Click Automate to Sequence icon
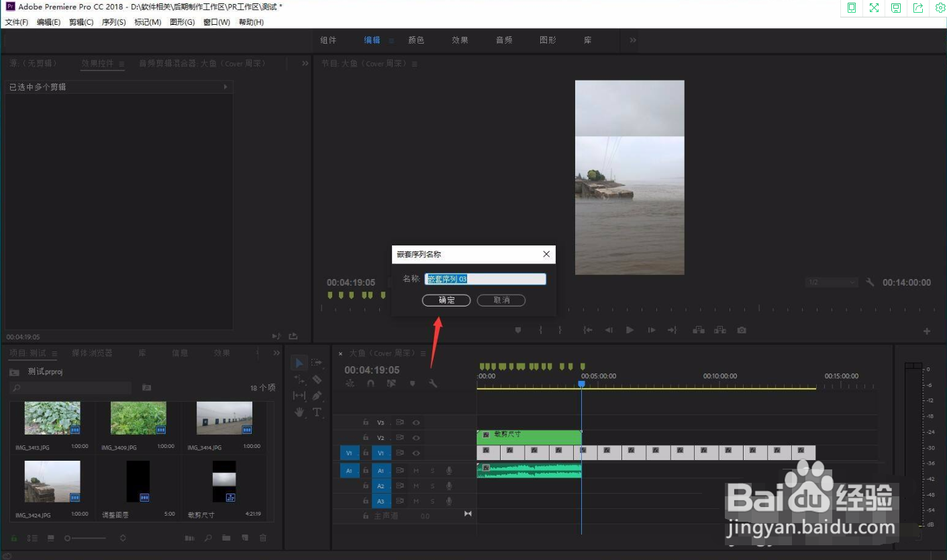Viewport: 947px width, 560px height. click(x=190, y=538)
